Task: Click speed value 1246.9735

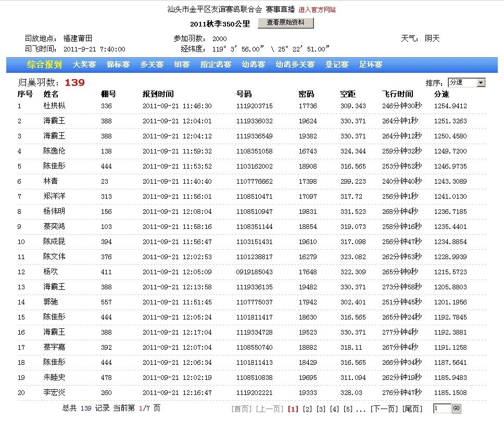Action: click(x=450, y=167)
